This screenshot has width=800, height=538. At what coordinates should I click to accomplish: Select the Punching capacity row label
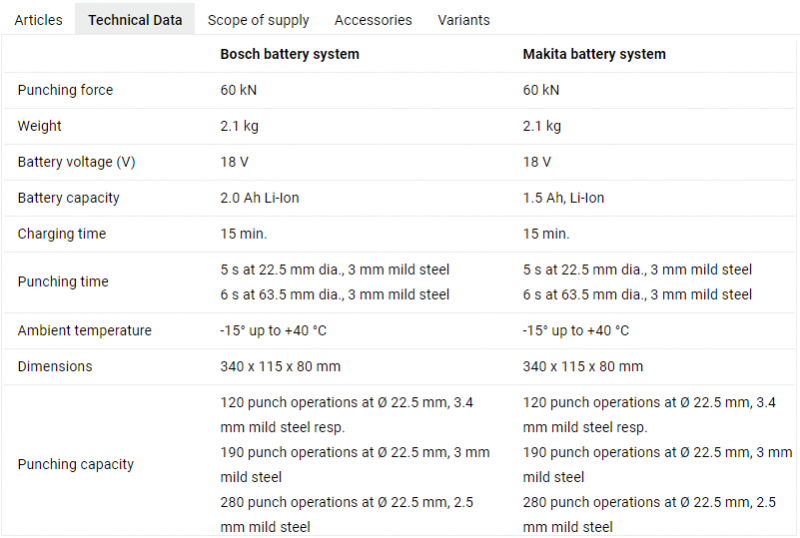[x=76, y=464]
